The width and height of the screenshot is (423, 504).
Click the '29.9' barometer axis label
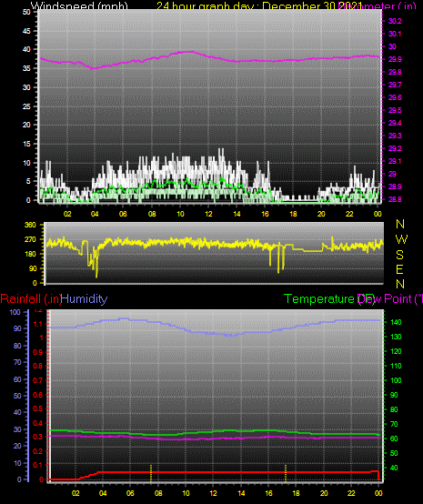395,59
